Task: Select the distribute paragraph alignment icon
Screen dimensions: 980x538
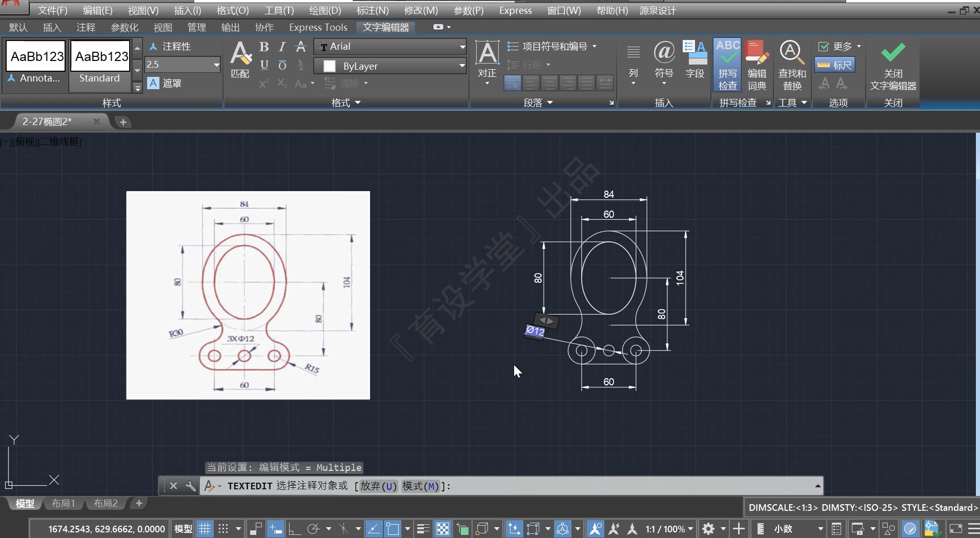Action: tap(605, 82)
